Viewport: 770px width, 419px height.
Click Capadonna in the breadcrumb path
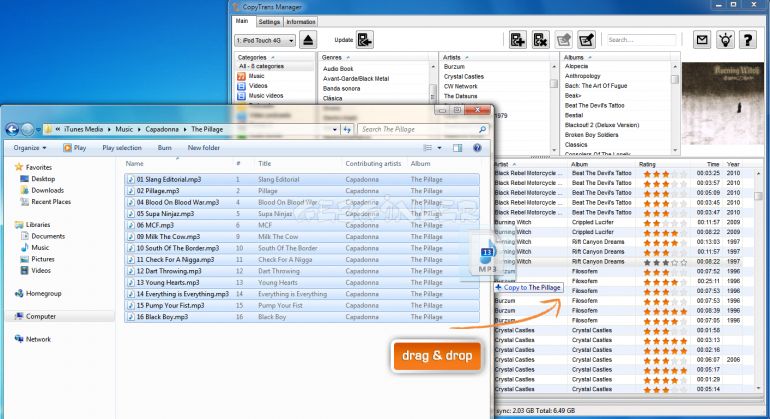click(162, 129)
